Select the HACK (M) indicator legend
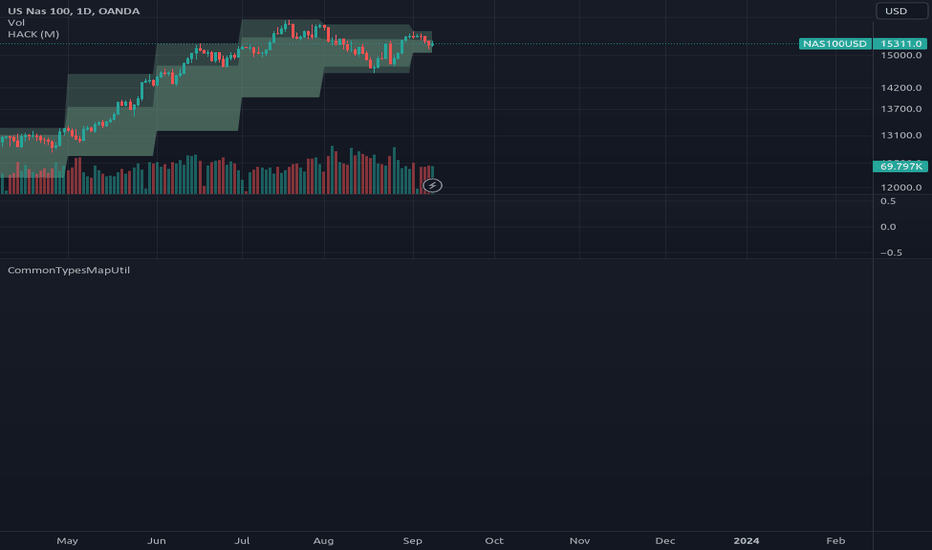Screen dimensions: 932x550 33,34
